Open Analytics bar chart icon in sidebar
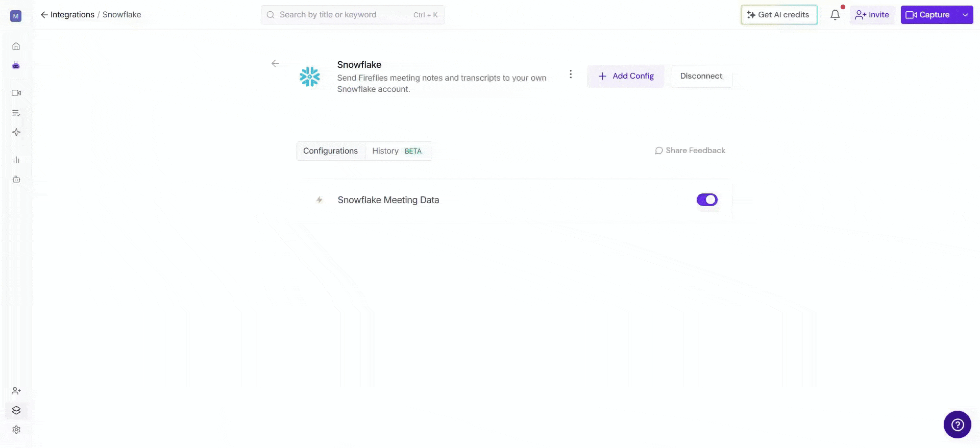Image resolution: width=980 pixels, height=448 pixels. tap(16, 160)
